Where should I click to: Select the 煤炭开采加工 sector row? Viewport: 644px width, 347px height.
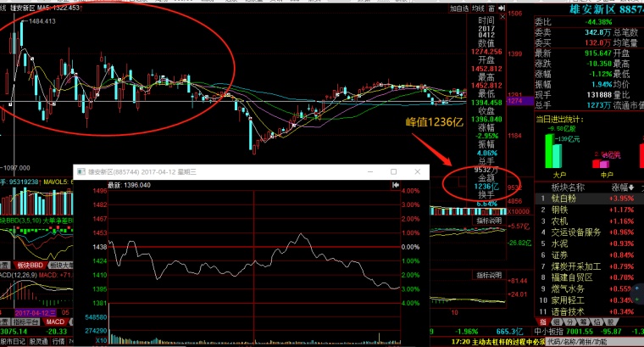click(590, 266)
